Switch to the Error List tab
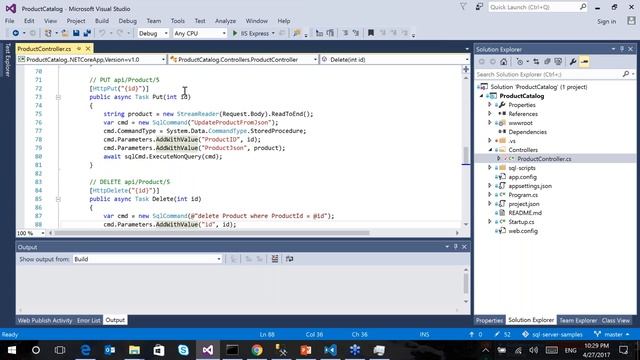This screenshot has width=640, height=360. pos(89,320)
